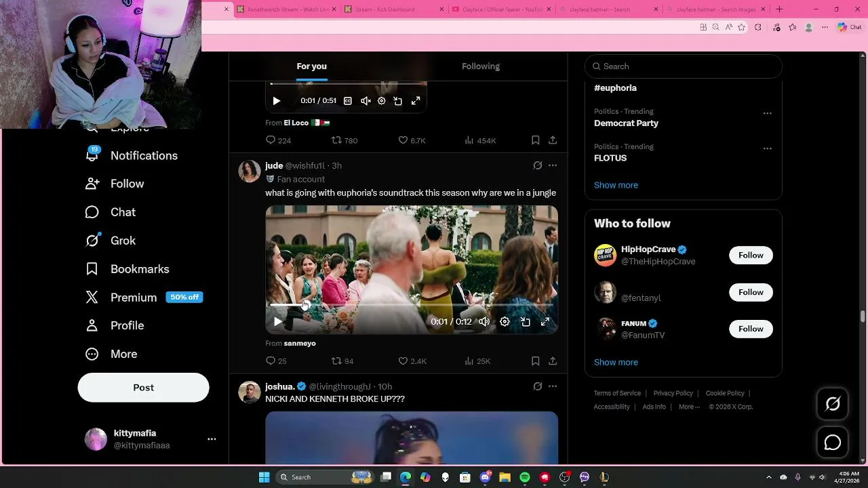Open more options for jude's post
Viewport: 868px width, 488px height.
click(x=553, y=165)
